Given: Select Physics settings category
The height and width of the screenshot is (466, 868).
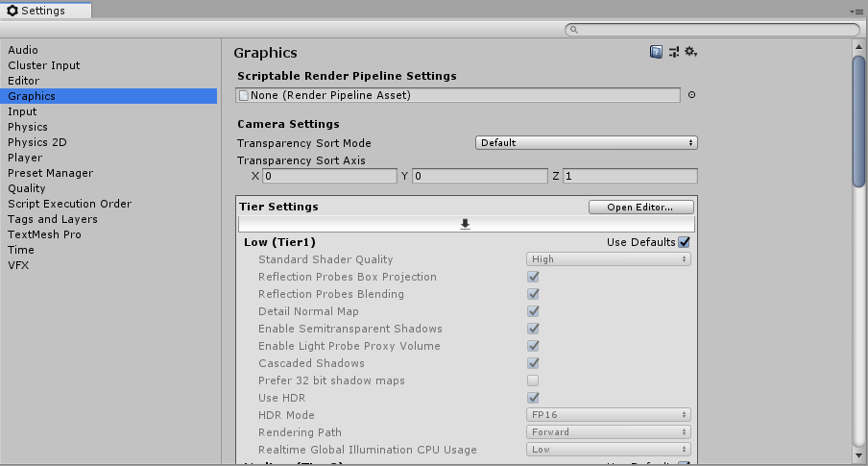Looking at the screenshot, I should [x=108, y=127].
